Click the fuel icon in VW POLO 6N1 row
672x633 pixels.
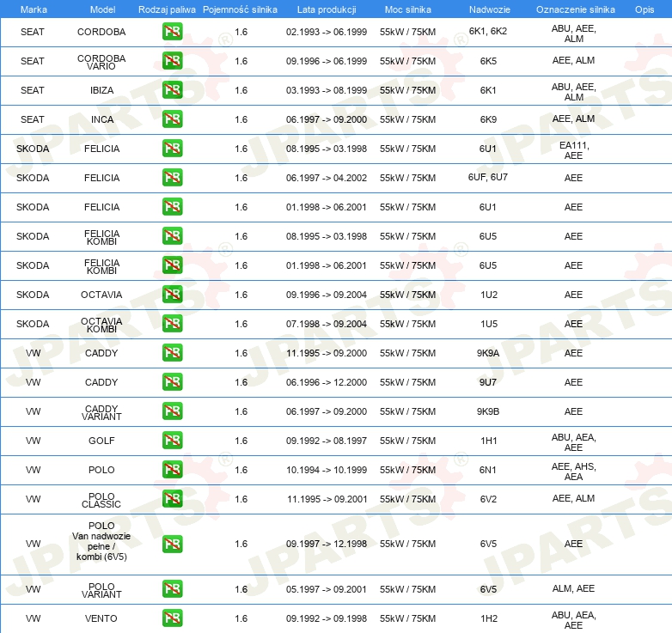[x=172, y=470]
